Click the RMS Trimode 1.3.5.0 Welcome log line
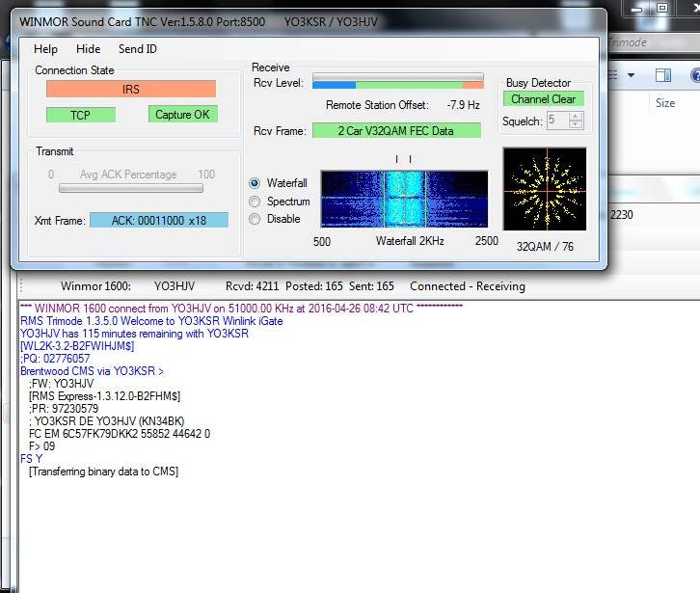Screen dimensions: 700x593 pyautogui.click(x=151, y=321)
